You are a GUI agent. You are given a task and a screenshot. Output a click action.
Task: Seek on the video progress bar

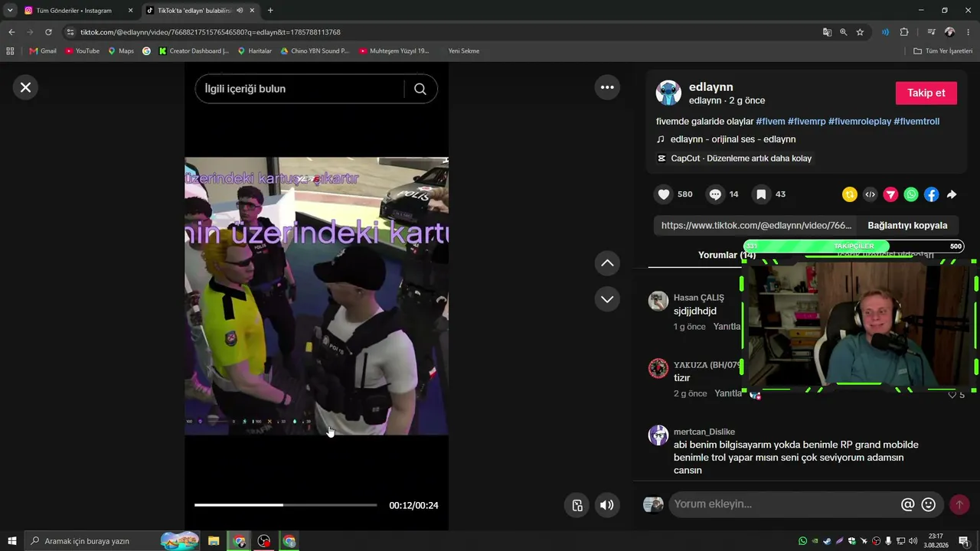click(286, 505)
